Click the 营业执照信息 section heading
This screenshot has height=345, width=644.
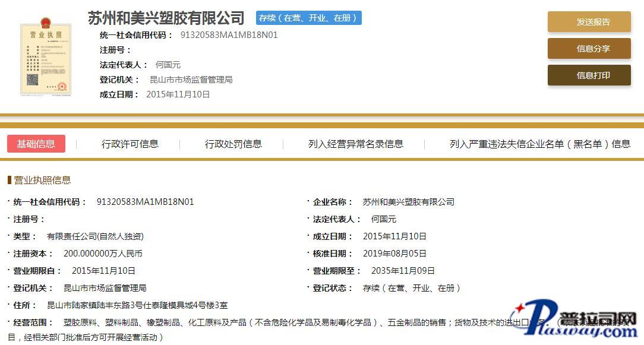coord(42,180)
